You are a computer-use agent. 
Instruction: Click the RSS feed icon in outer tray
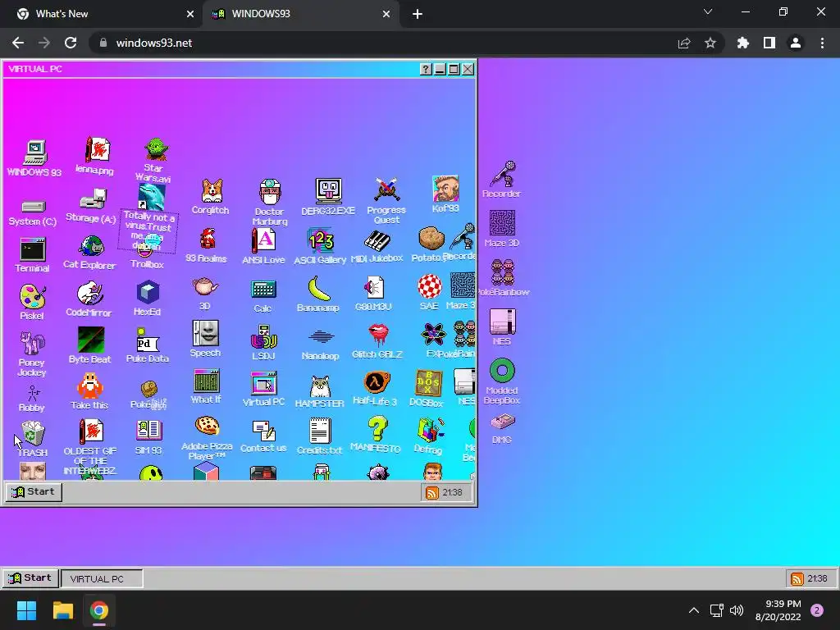point(797,579)
